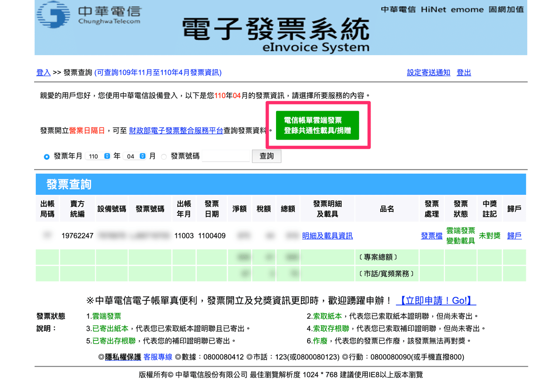The width and height of the screenshot is (560, 392).
Task: Click the 中獎註記 column header
Action: [490, 209]
